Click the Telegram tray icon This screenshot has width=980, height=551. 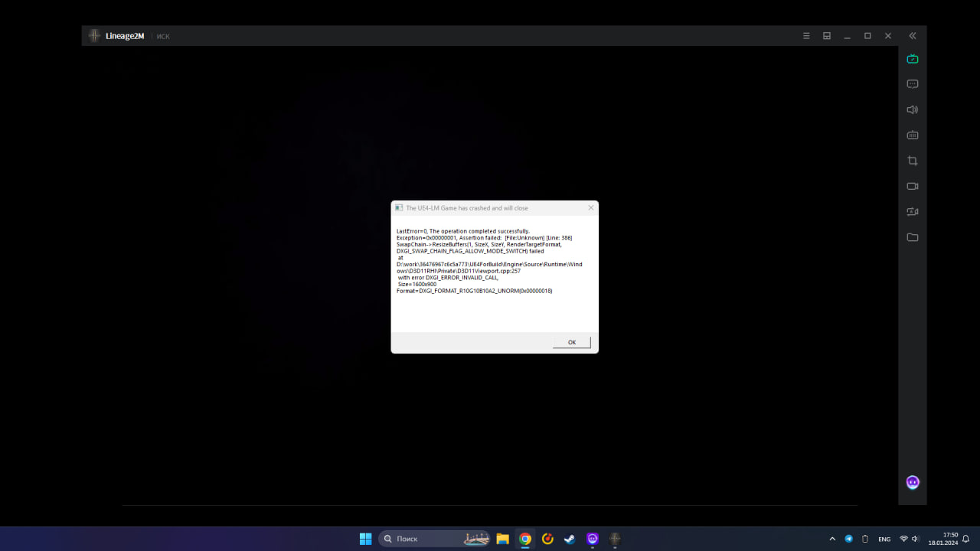pyautogui.click(x=849, y=539)
